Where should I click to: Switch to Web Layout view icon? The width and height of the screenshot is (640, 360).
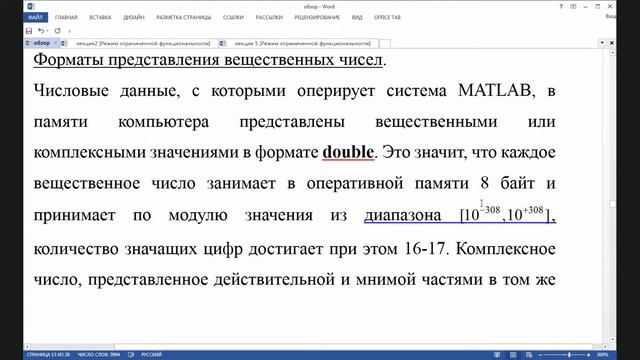coord(529,355)
